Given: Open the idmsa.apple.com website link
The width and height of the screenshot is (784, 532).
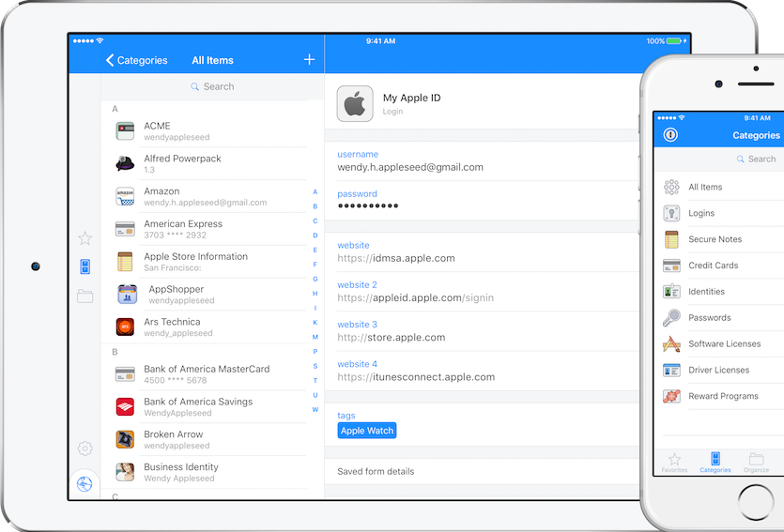Looking at the screenshot, I should (x=482, y=251).
